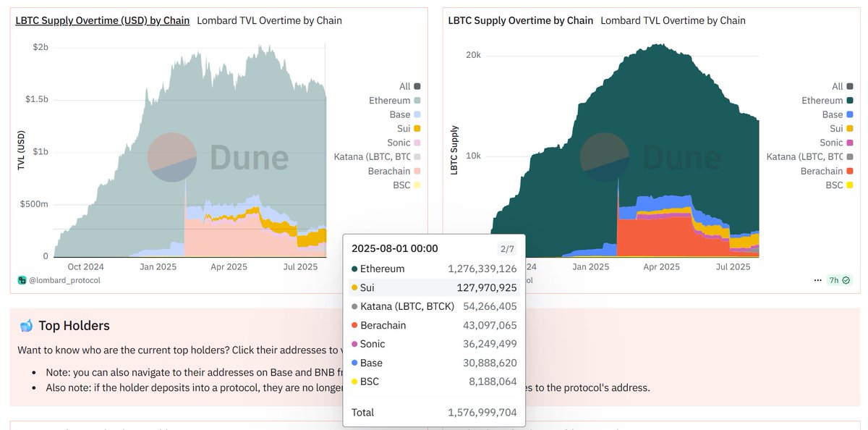Click the pink Sonic swatch in the right legend

click(851, 143)
